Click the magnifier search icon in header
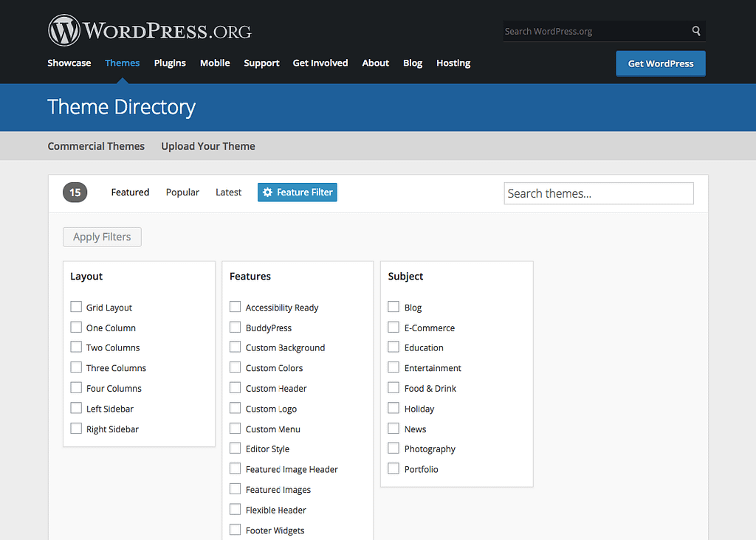 [x=695, y=31]
